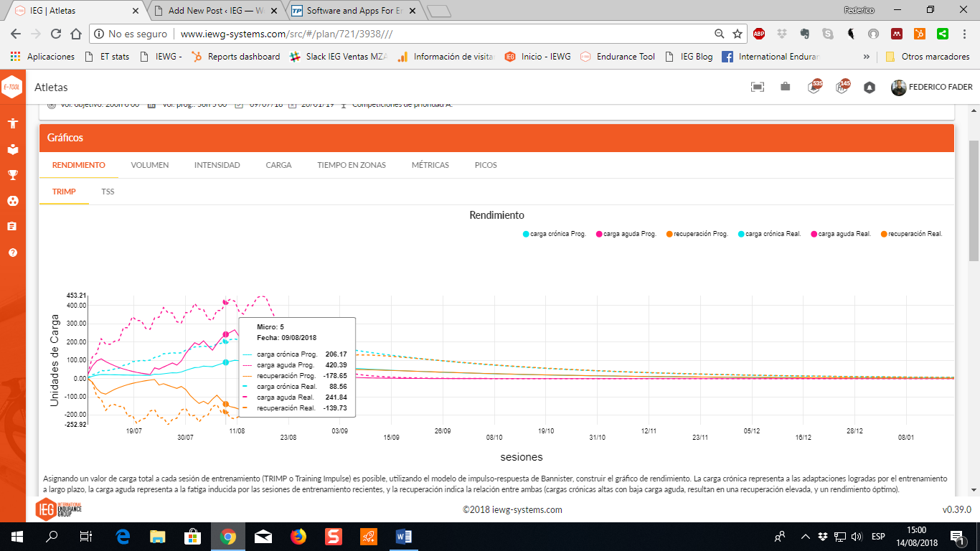Select the TSS sub-tab

click(108, 192)
